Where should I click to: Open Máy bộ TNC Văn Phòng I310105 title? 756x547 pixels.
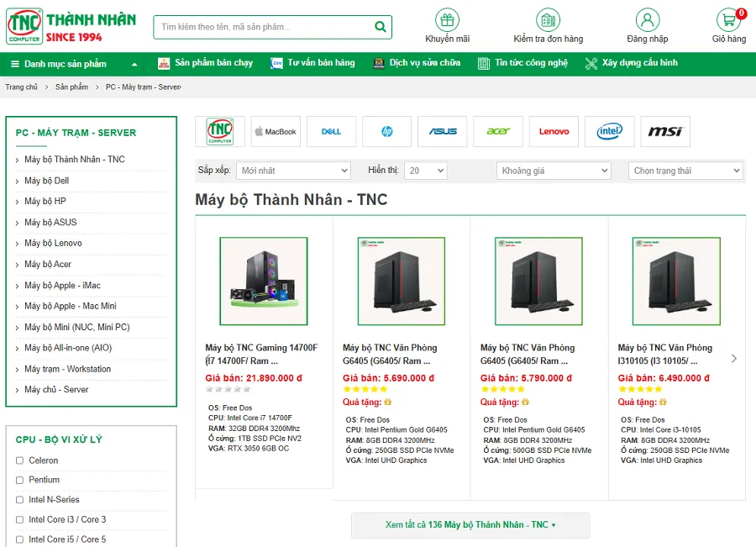665,354
